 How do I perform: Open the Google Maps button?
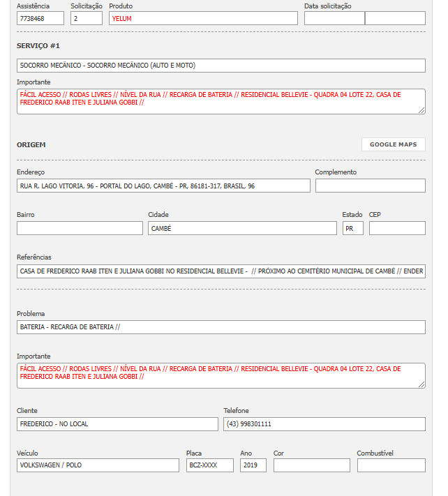click(x=394, y=144)
